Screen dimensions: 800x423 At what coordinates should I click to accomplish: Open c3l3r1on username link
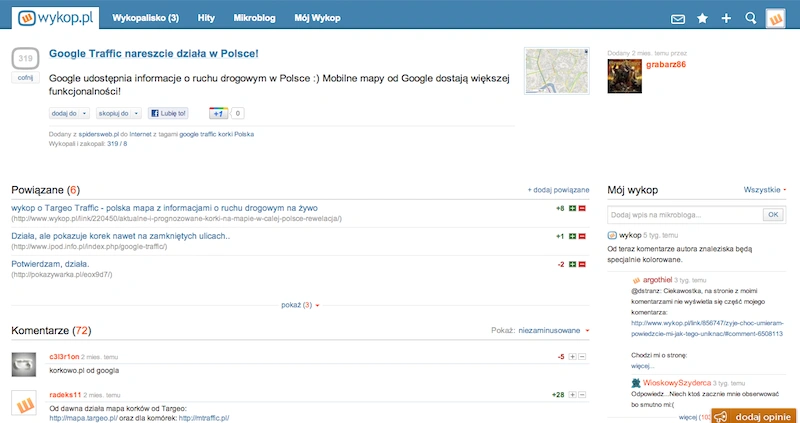coord(64,357)
